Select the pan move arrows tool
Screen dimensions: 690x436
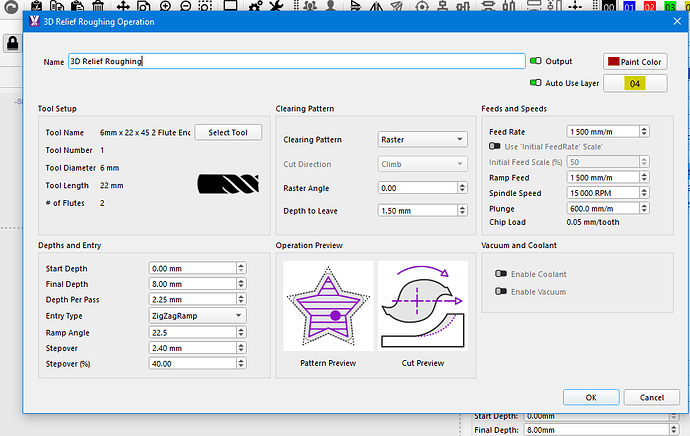[123, 6]
